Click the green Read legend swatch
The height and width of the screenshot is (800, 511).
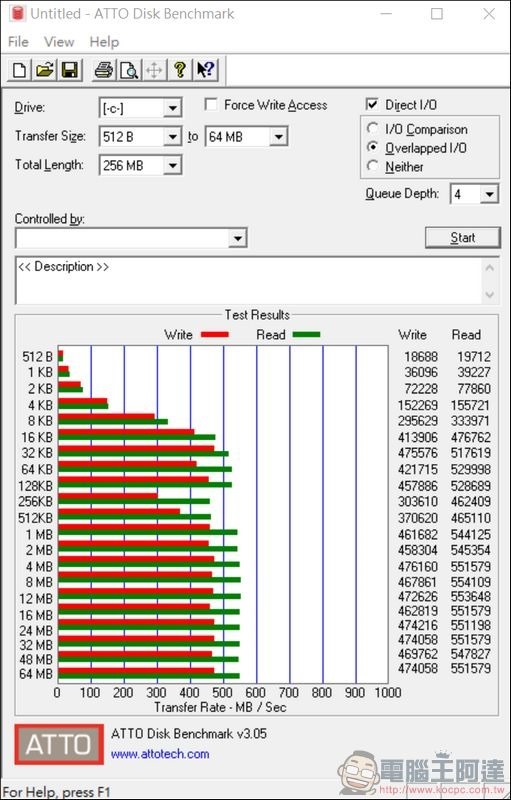(306, 335)
